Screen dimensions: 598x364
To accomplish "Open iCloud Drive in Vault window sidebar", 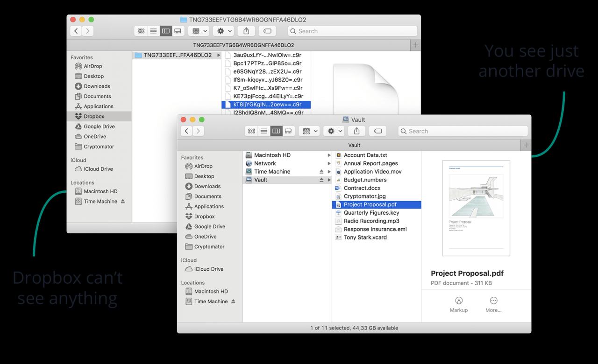I will pos(210,269).
